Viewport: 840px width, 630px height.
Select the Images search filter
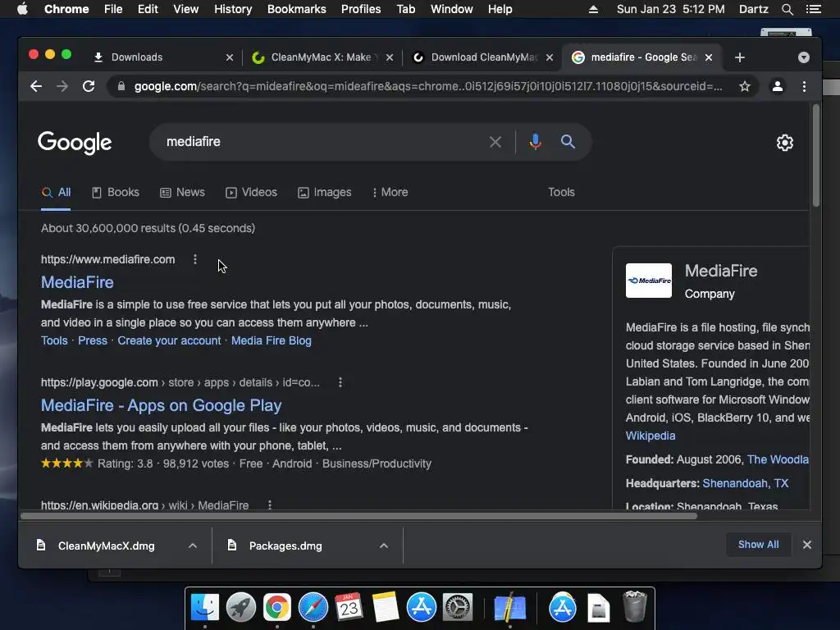(325, 192)
